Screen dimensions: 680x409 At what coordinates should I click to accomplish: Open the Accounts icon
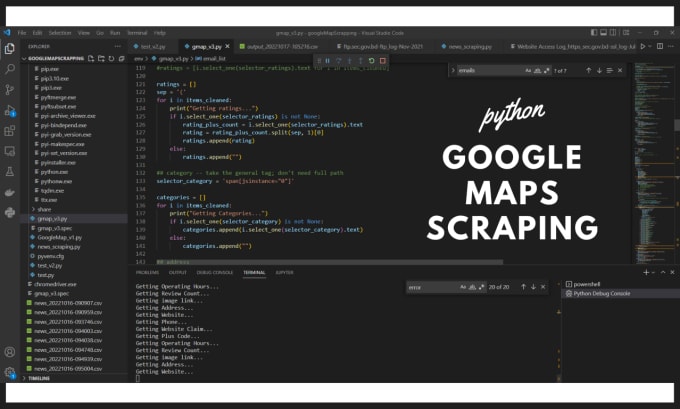(x=10, y=352)
